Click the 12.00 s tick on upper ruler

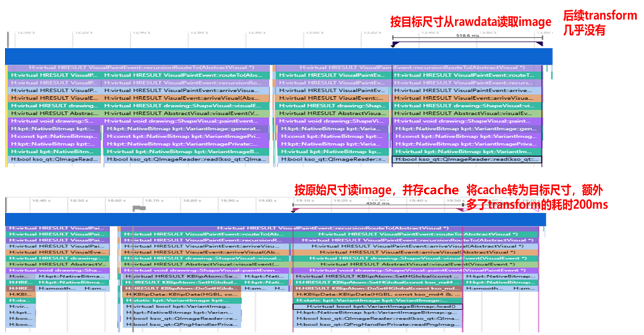(x=26, y=32)
